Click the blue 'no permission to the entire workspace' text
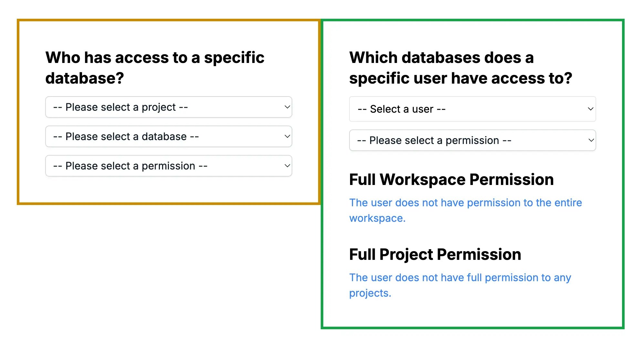The height and width of the screenshot is (337, 644). (x=465, y=210)
